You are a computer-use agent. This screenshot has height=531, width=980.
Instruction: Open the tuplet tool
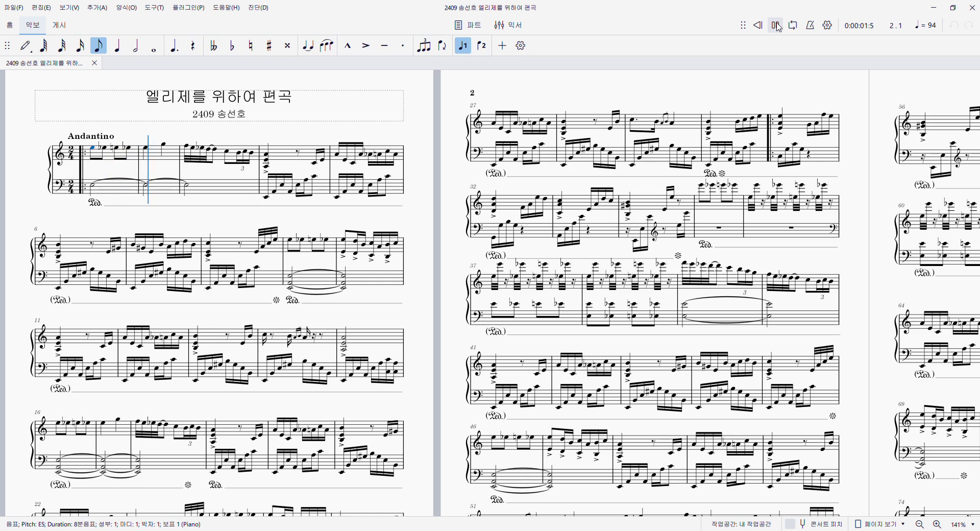point(424,45)
